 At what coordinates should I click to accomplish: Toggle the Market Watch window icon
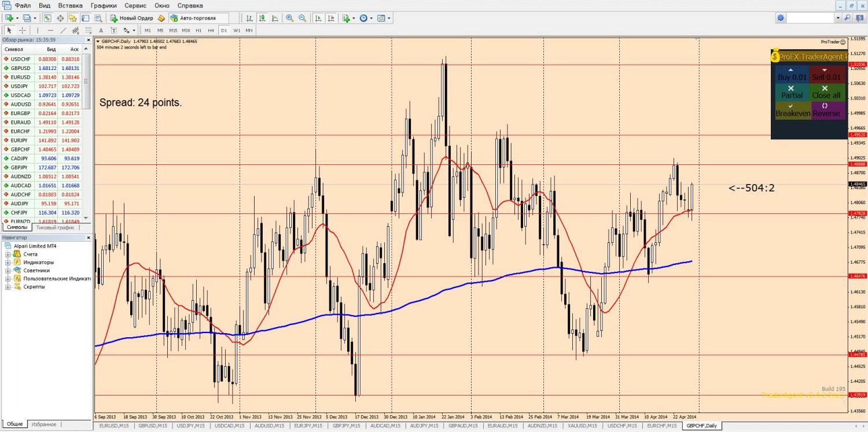point(47,18)
